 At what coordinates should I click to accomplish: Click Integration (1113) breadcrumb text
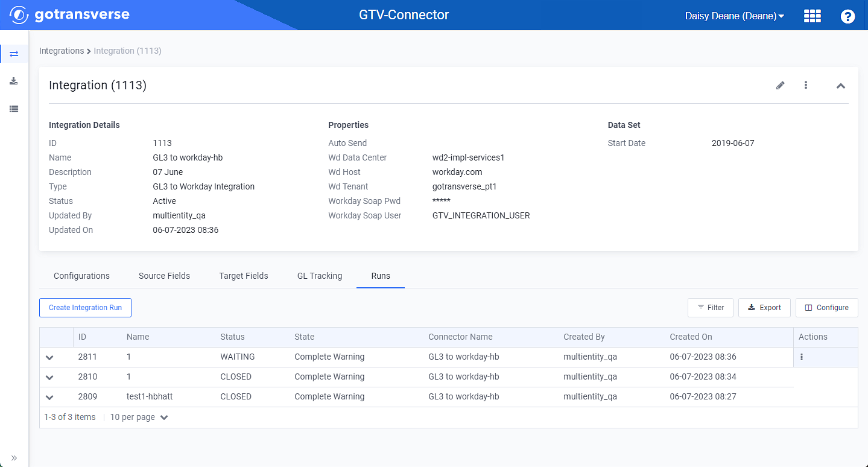pyautogui.click(x=127, y=51)
